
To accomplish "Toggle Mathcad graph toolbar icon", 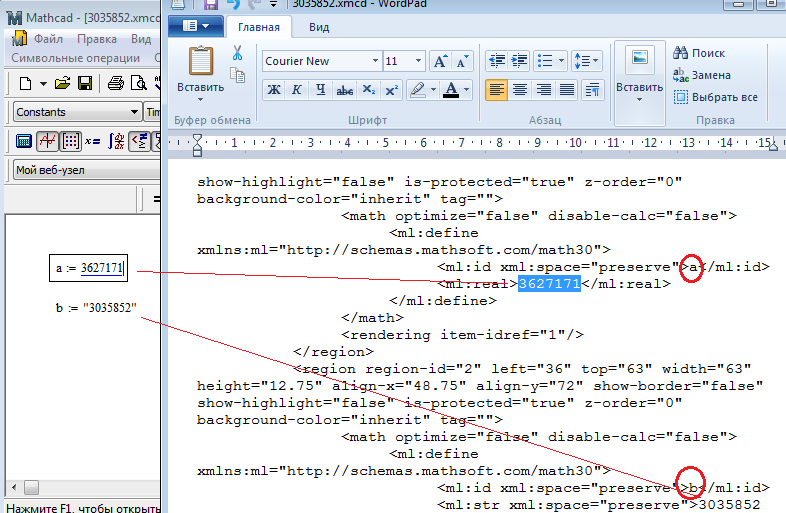I will 48,141.
